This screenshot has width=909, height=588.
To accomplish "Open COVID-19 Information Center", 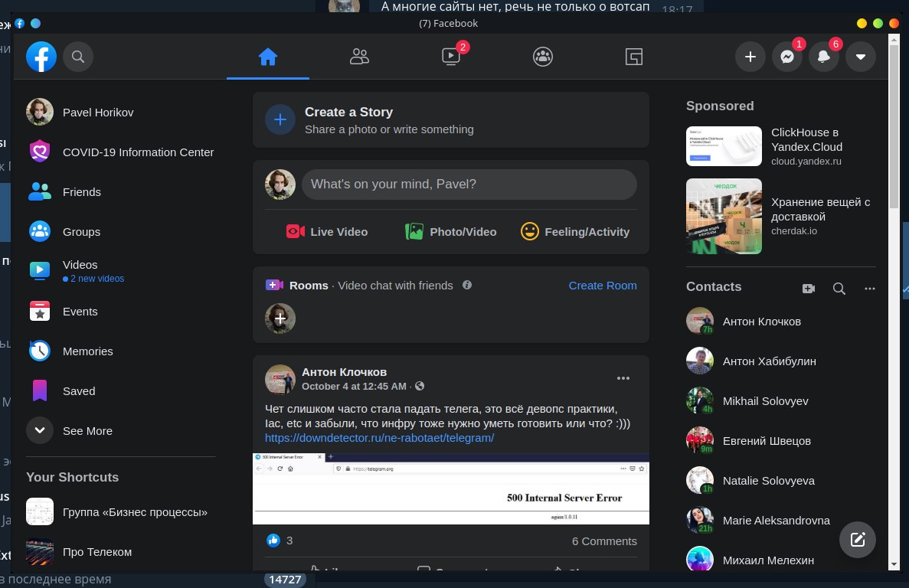I will pyautogui.click(x=120, y=152).
